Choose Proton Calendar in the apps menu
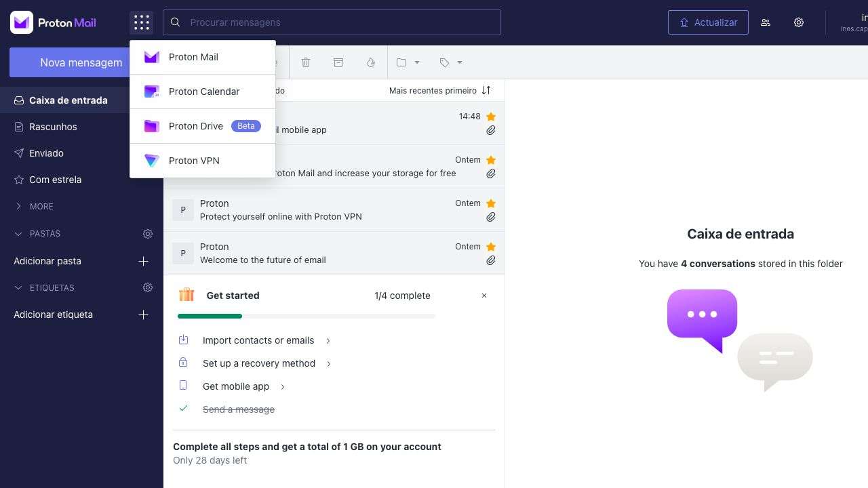Image resolution: width=868 pixels, height=488 pixels. pyautogui.click(x=203, y=91)
